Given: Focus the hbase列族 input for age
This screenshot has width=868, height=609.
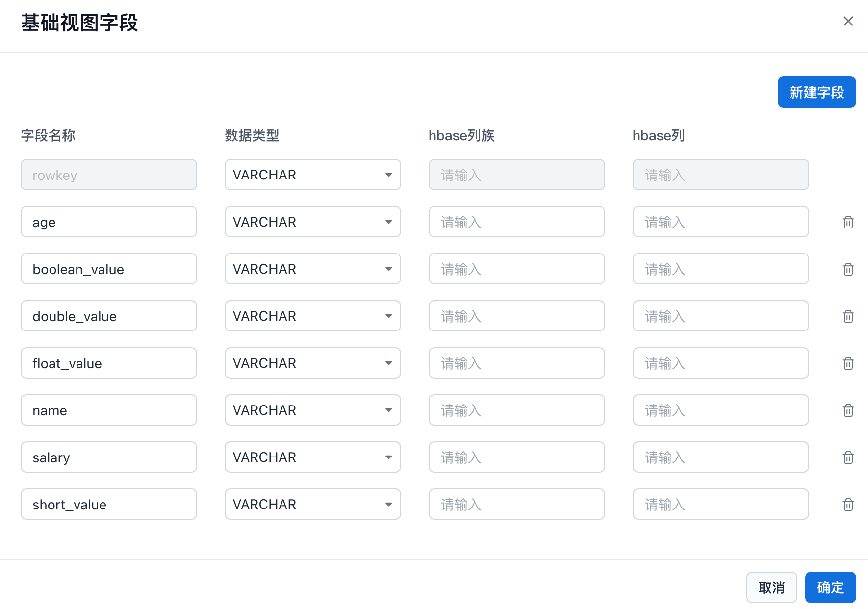Looking at the screenshot, I should tap(516, 222).
